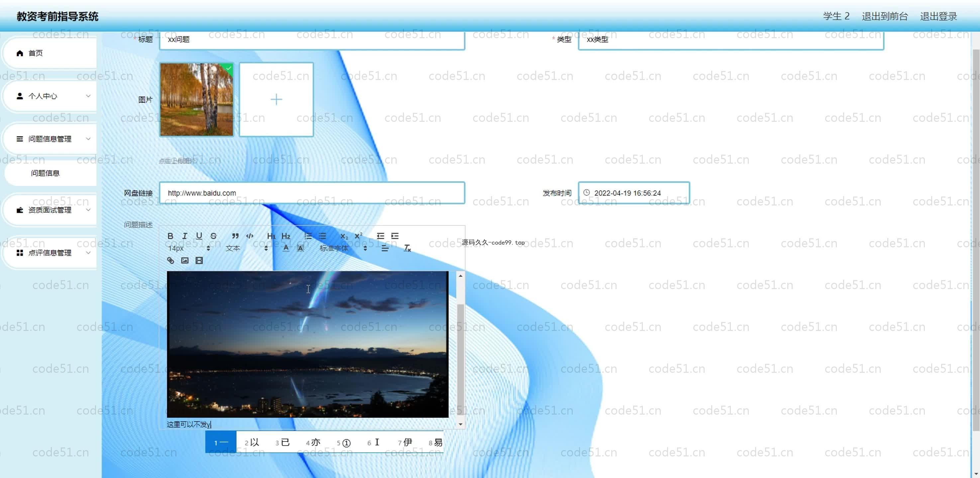This screenshot has width=980, height=478.
Task: Open the text color picker
Action: (286, 248)
